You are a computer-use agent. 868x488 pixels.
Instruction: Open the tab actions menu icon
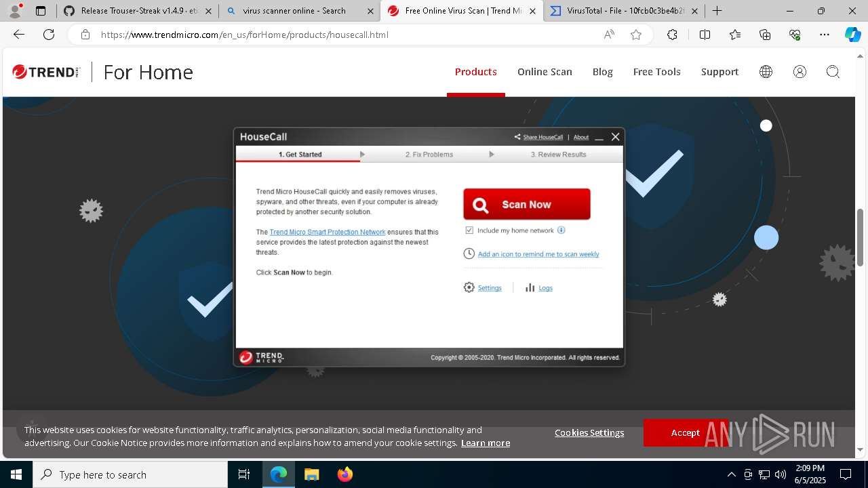pos(41,11)
